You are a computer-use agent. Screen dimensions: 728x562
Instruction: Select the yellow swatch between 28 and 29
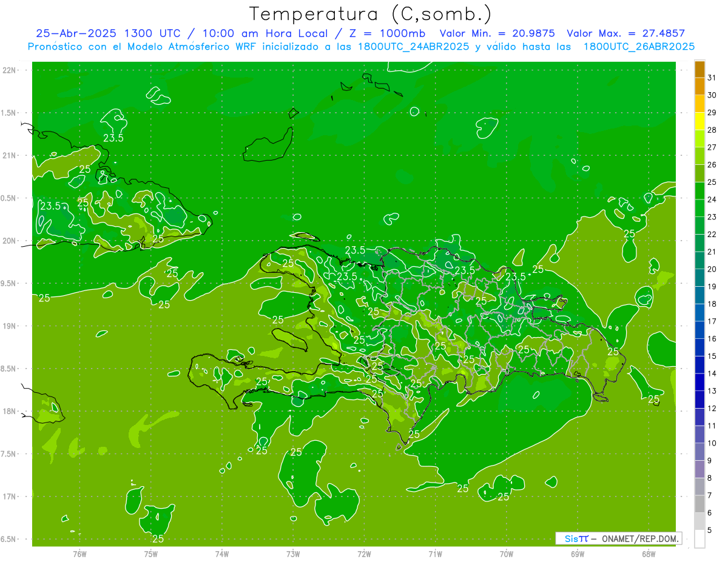tap(700, 121)
